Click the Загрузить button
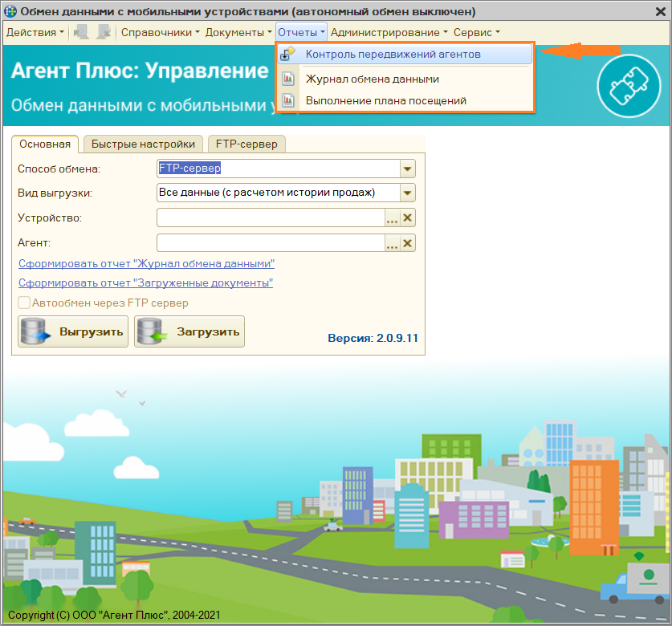The width and height of the screenshot is (672, 626). tap(189, 331)
